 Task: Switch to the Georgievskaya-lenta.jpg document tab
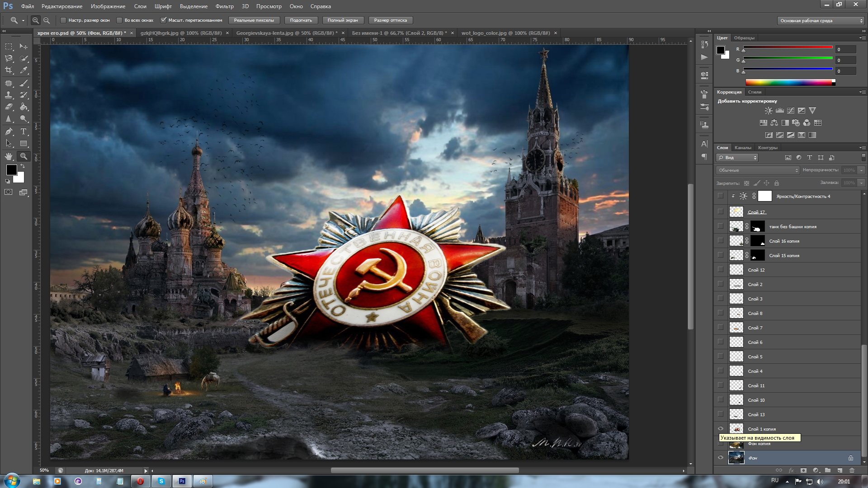click(x=287, y=33)
